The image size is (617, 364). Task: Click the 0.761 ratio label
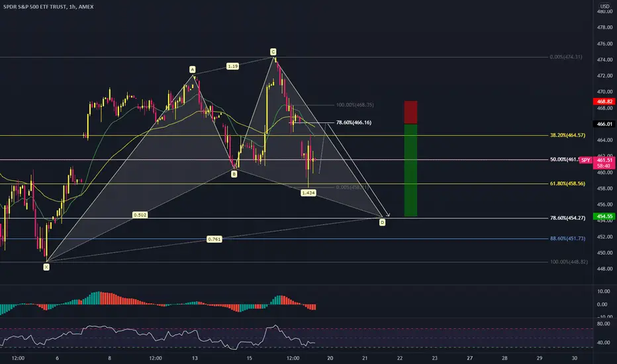[214, 240]
